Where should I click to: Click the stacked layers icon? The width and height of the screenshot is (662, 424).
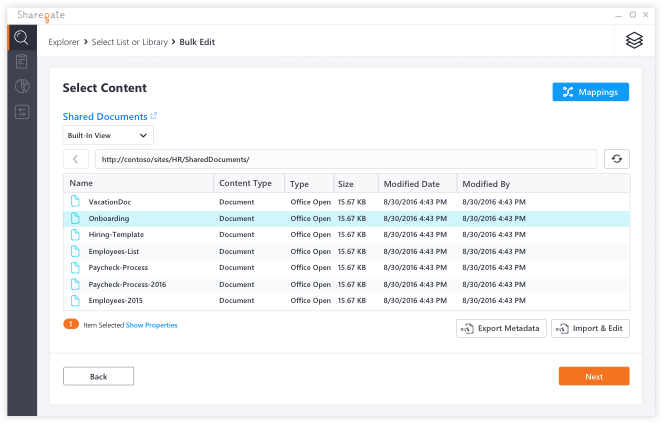pyautogui.click(x=634, y=41)
